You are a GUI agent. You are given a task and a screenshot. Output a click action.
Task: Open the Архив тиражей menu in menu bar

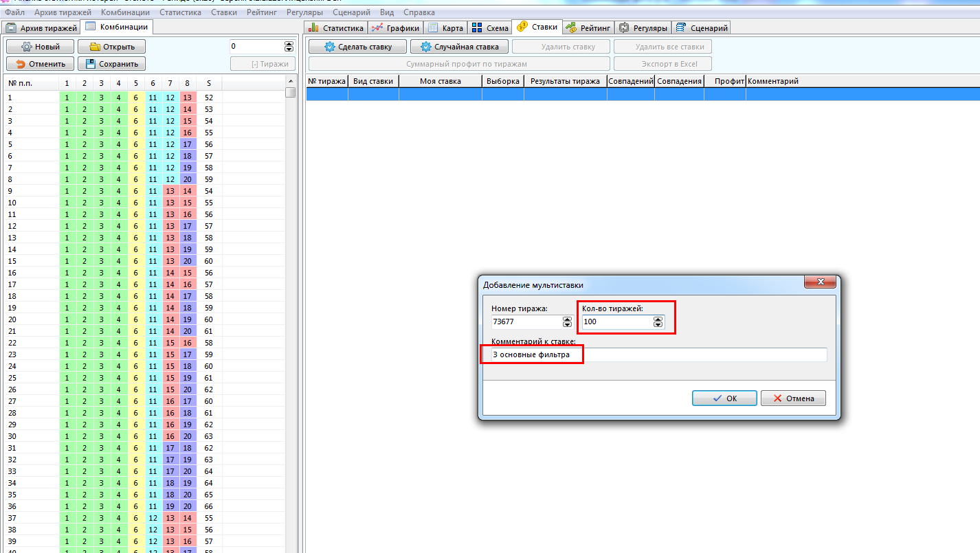tap(63, 12)
